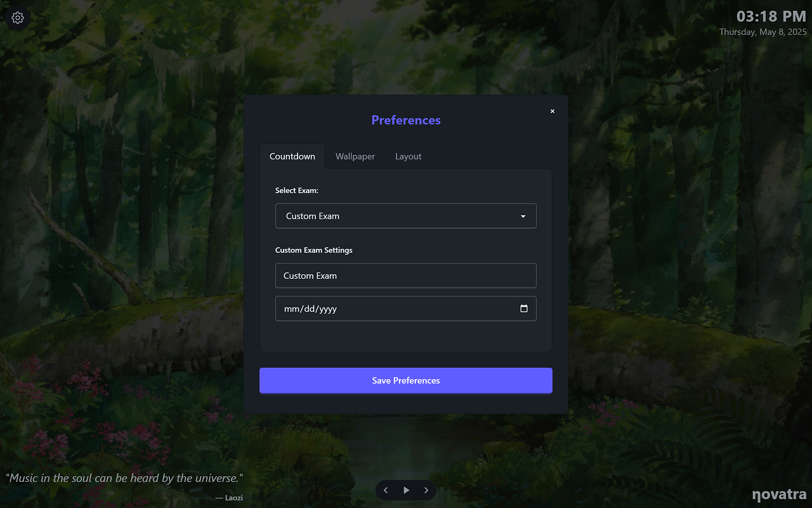Click the novatra logo
The height and width of the screenshot is (508, 812).
pyautogui.click(x=780, y=494)
